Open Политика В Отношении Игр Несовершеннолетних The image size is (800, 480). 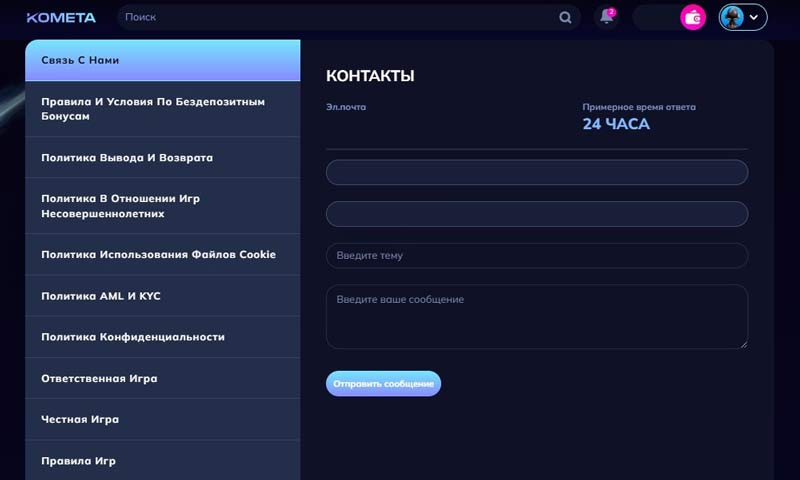point(163,206)
